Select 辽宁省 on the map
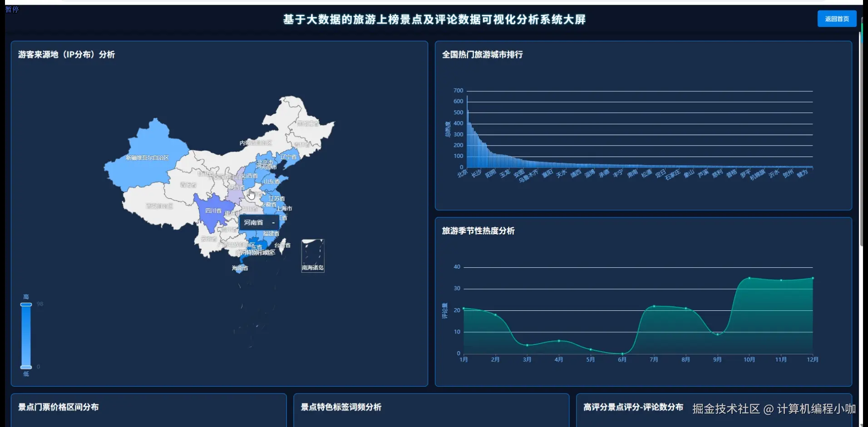Screen dimensions: 868x427 coord(288,157)
